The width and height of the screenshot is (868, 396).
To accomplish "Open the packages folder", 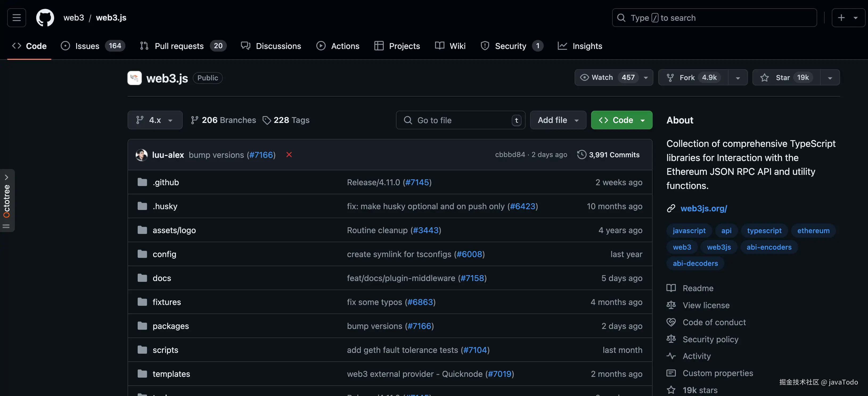I will tap(170, 326).
